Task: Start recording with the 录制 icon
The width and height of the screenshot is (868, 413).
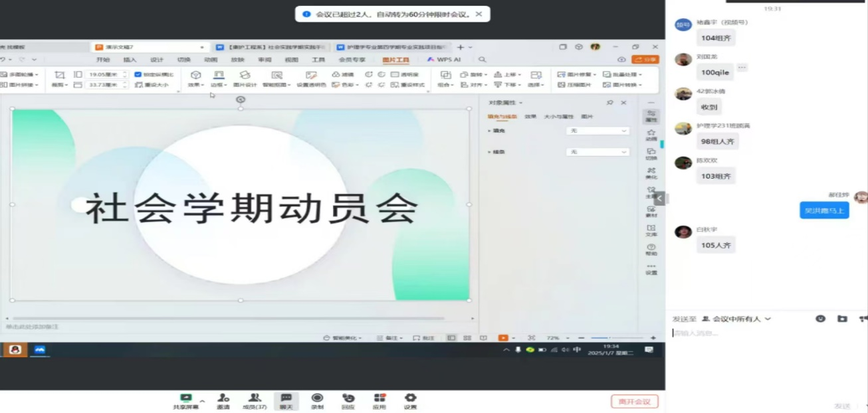Action: (317, 398)
